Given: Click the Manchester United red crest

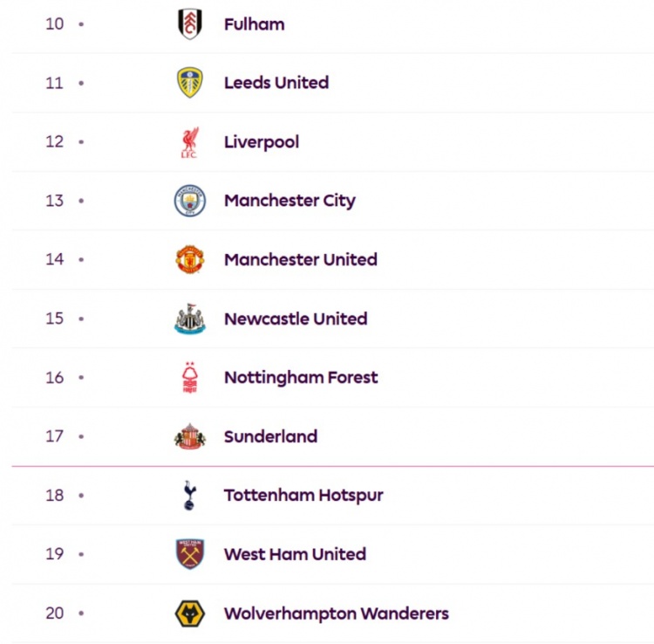Looking at the screenshot, I should (x=190, y=259).
